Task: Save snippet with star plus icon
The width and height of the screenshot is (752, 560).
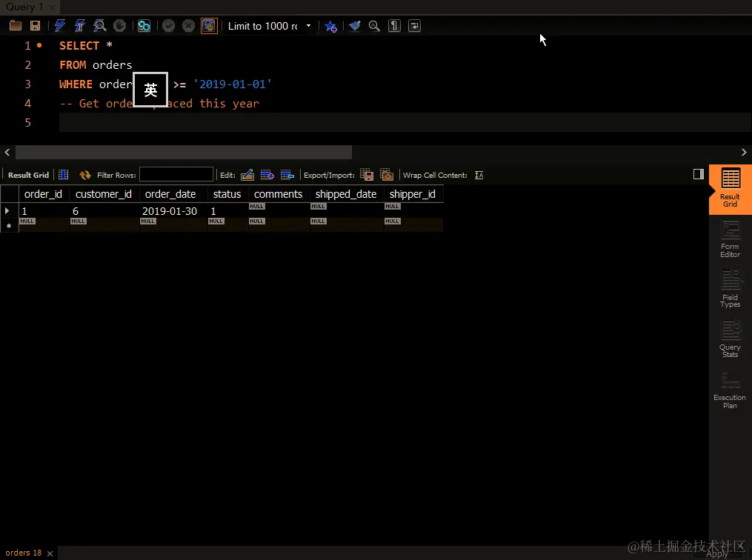Action: click(x=331, y=26)
